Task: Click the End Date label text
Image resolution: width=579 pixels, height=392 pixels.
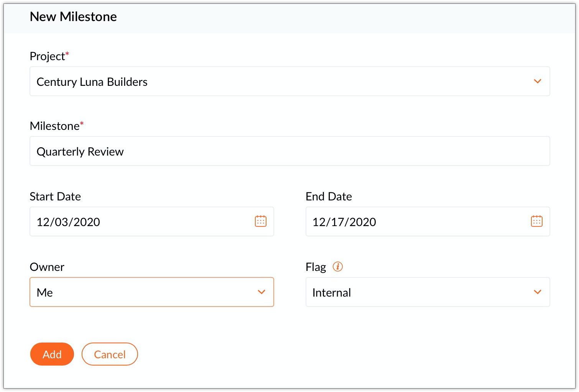Action: click(x=329, y=197)
